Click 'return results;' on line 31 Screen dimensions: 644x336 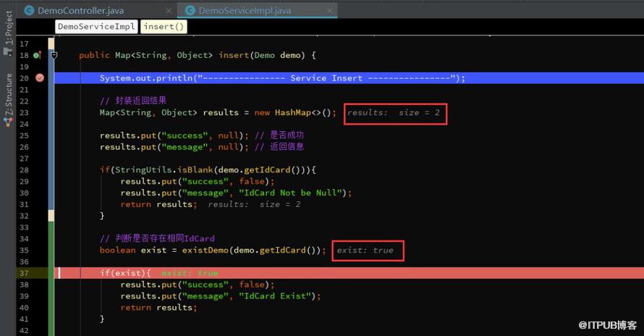(x=158, y=204)
